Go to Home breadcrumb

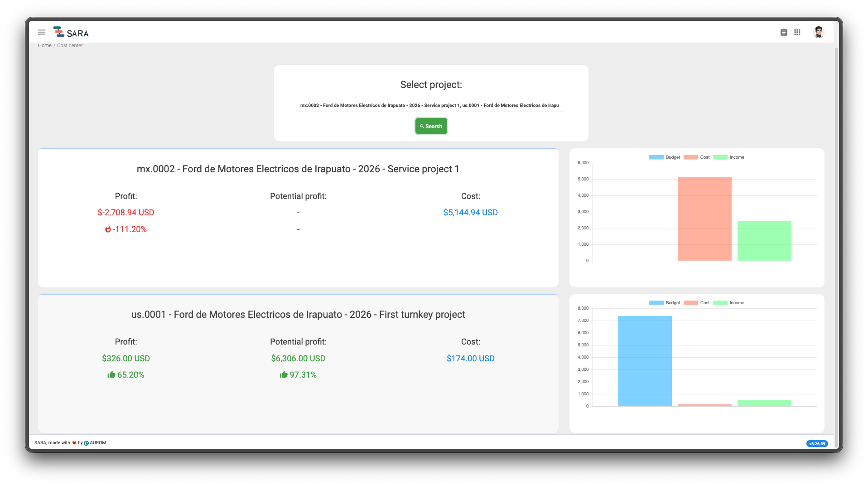point(44,45)
